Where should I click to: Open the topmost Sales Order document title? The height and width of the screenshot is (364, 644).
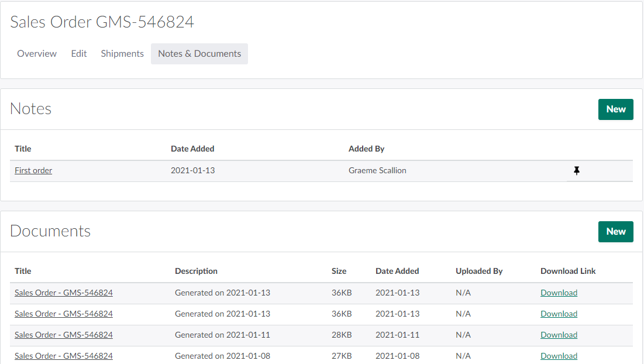[64, 293]
